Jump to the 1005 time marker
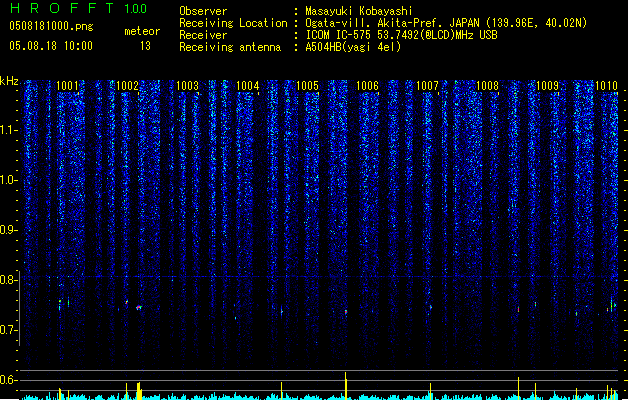The image size is (629, 400). point(307,86)
